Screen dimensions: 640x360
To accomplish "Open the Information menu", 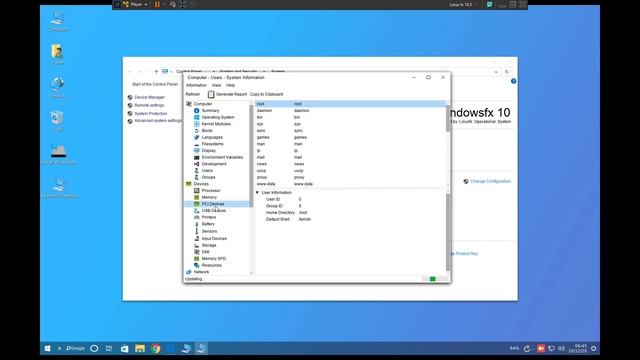I will tap(196, 85).
